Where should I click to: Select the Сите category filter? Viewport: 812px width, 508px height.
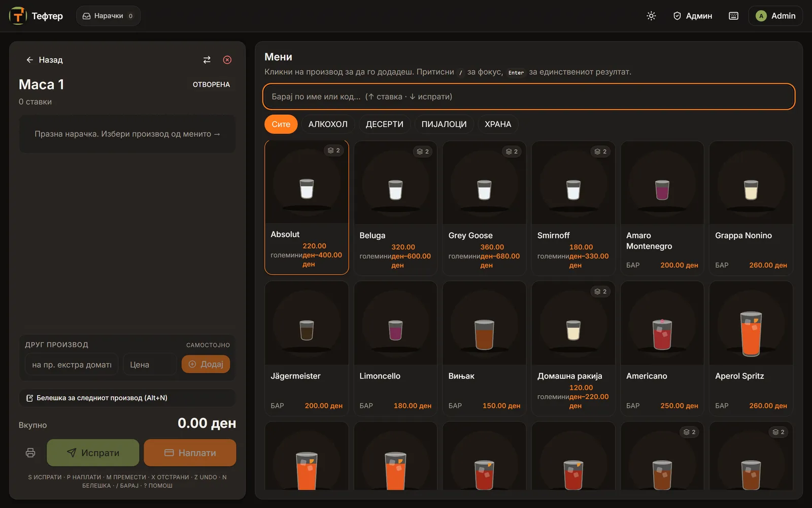coord(281,124)
